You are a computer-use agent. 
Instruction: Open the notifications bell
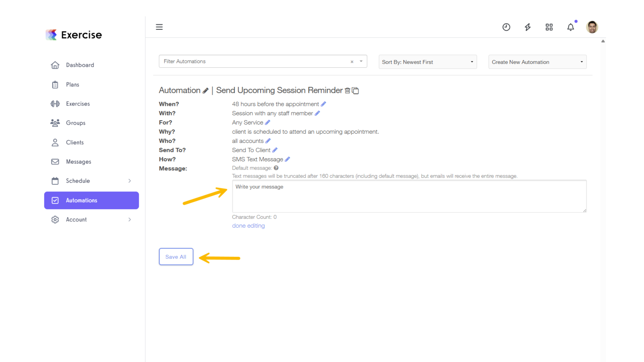571,27
